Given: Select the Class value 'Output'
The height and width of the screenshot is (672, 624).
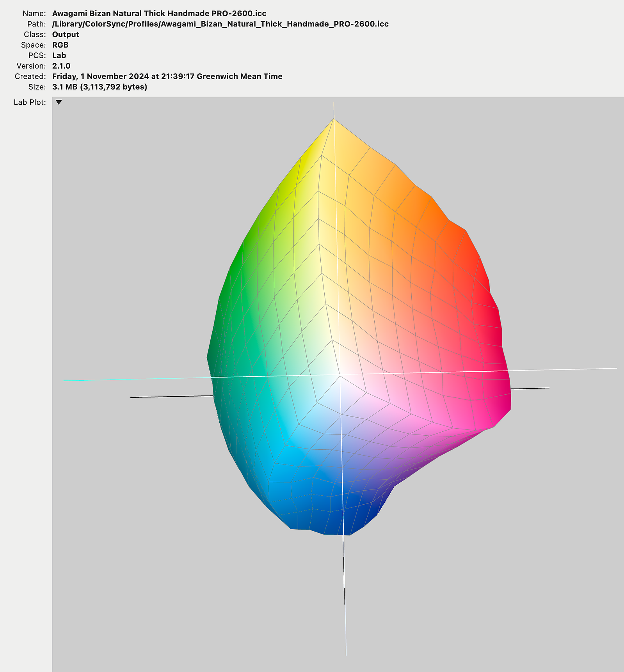Looking at the screenshot, I should (66, 34).
